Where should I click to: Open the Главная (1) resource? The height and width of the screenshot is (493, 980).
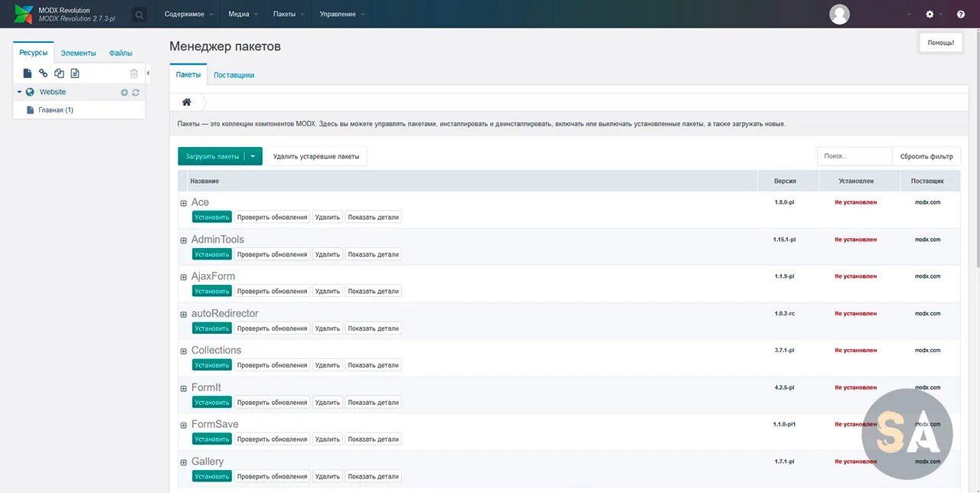click(x=56, y=110)
